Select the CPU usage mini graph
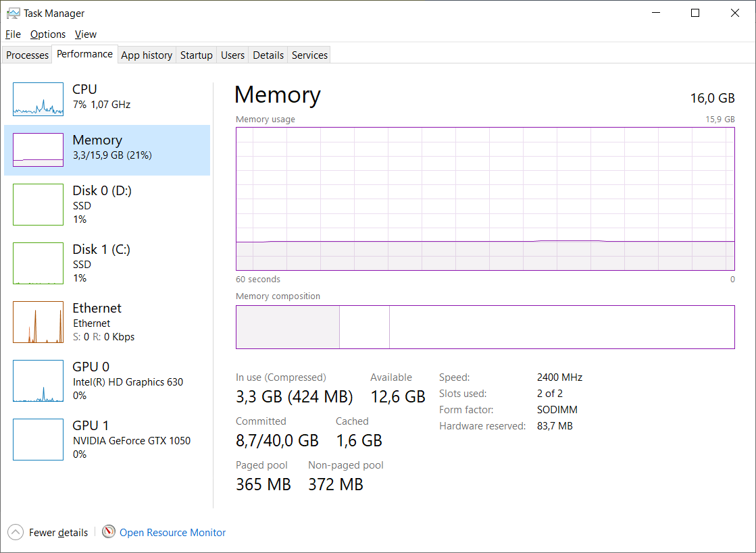 click(x=38, y=99)
